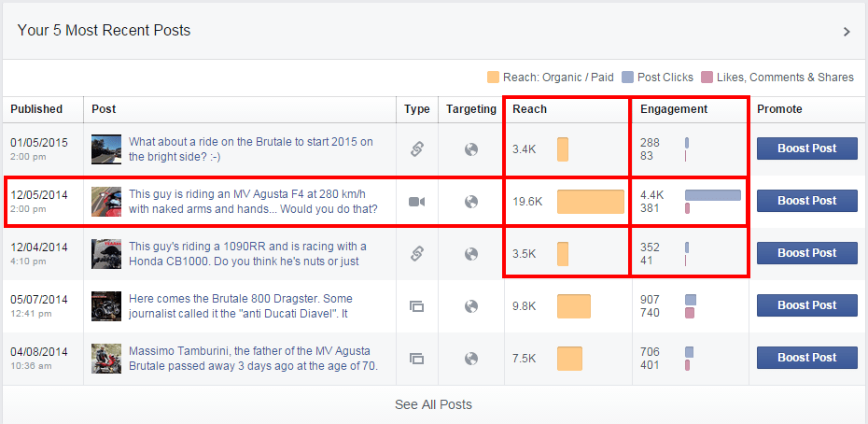This screenshot has height=424, width=868.
Task: Click photo album icon for Brutale 800 Dragster post
Action: coord(417,306)
